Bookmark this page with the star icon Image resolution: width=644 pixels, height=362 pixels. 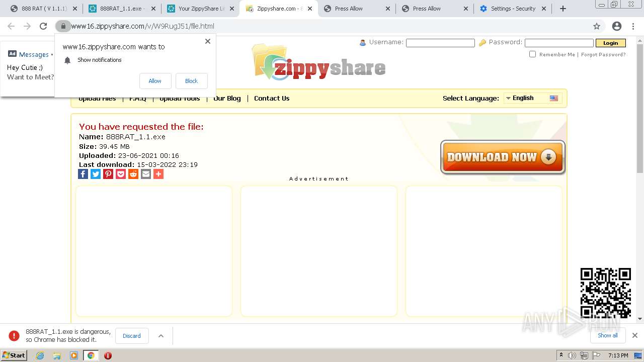coord(597,26)
